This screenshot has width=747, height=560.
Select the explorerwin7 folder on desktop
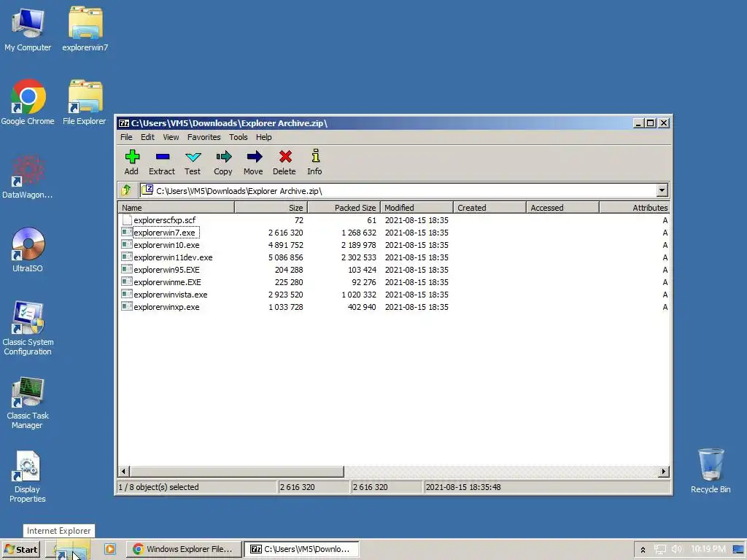(85, 29)
